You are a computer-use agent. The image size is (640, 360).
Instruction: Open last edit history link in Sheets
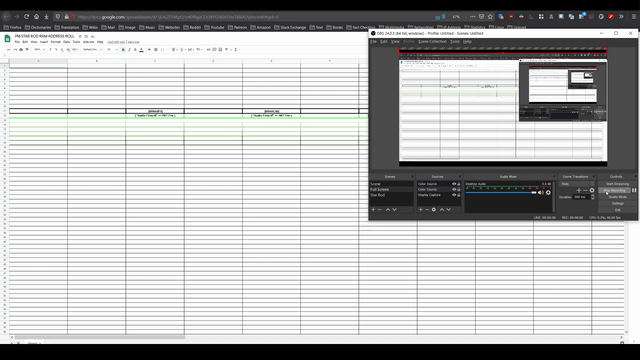(123, 42)
